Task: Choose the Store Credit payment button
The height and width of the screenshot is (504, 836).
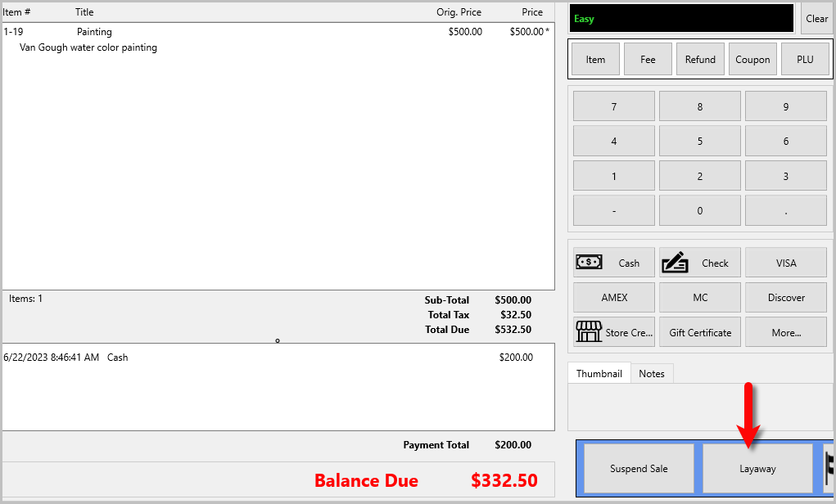Action: pyautogui.click(x=613, y=332)
